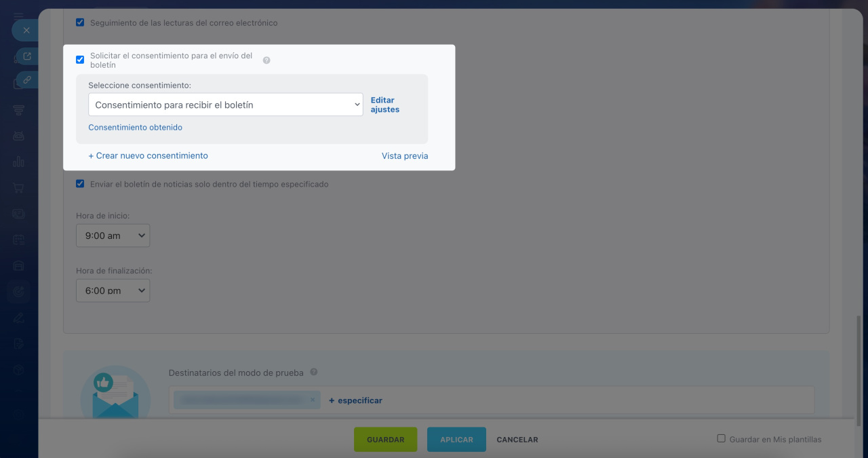Open the Seleccione consentimiento dropdown
Image resolution: width=868 pixels, height=458 pixels.
click(226, 105)
